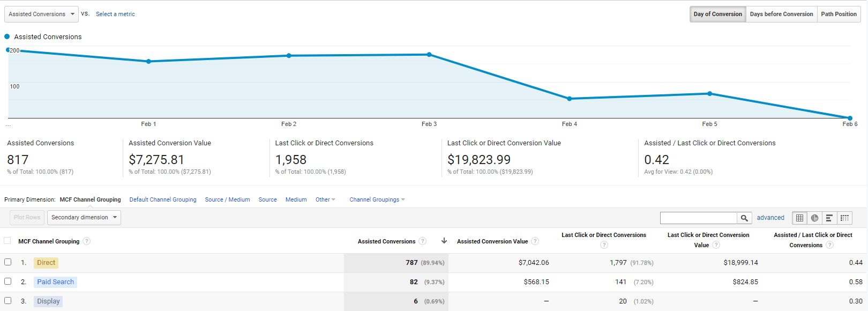Sort by Assisted / Last Click or Direct Conversions header
The height and width of the screenshot is (311, 868).
pos(813,240)
